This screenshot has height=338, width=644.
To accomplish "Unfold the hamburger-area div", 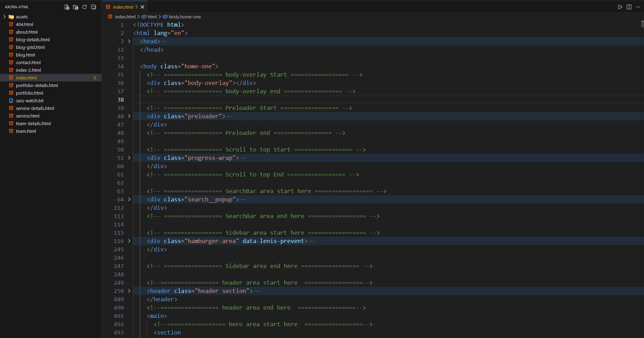I will (129, 241).
